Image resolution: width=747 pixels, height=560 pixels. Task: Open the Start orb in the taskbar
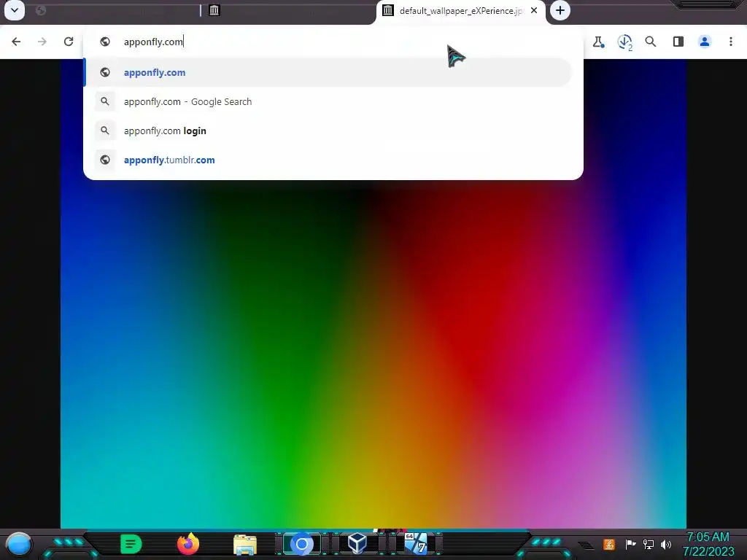tap(18, 545)
